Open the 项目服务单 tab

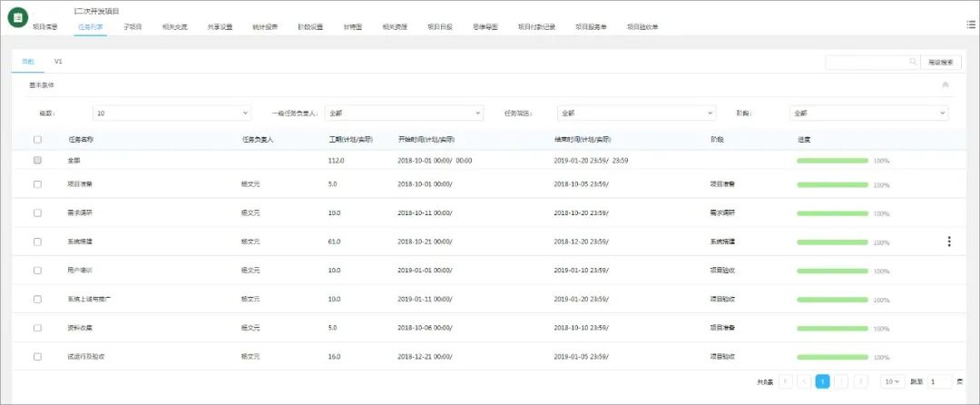592,27
